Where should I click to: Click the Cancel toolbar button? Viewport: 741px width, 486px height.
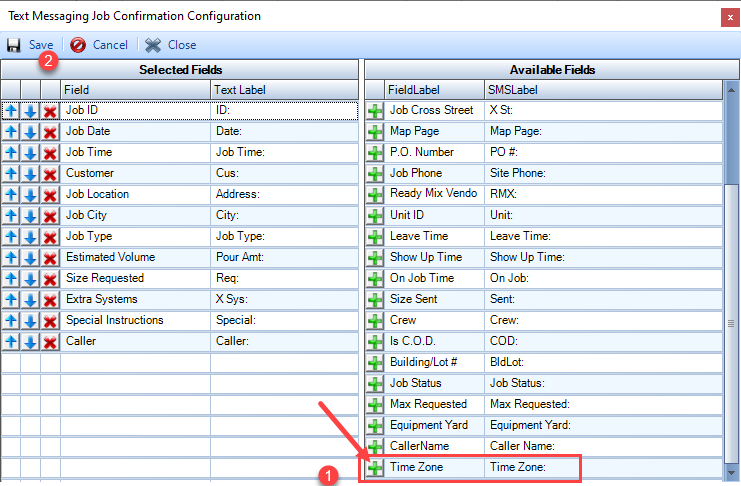tap(99, 45)
